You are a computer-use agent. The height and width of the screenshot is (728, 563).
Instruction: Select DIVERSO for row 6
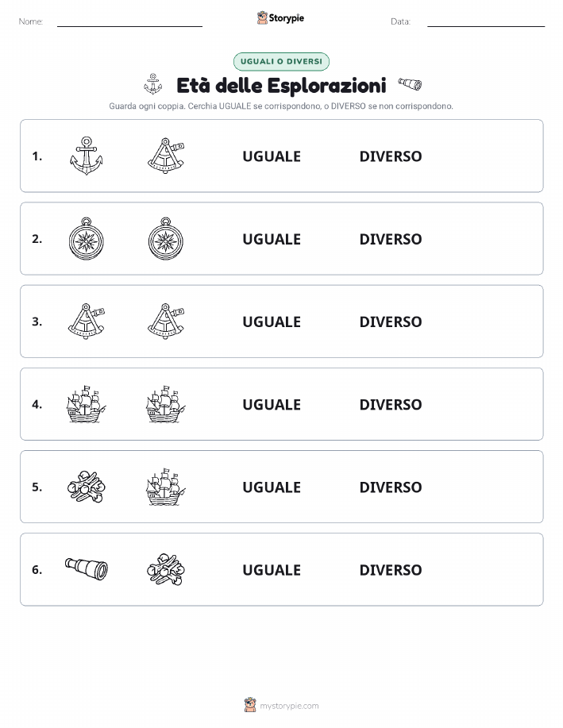point(391,570)
